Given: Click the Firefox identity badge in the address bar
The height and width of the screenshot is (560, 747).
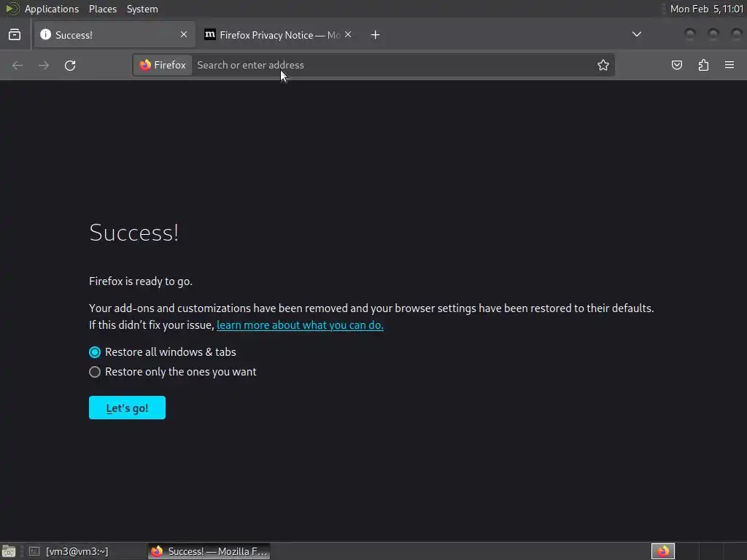Looking at the screenshot, I should click(x=163, y=65).
